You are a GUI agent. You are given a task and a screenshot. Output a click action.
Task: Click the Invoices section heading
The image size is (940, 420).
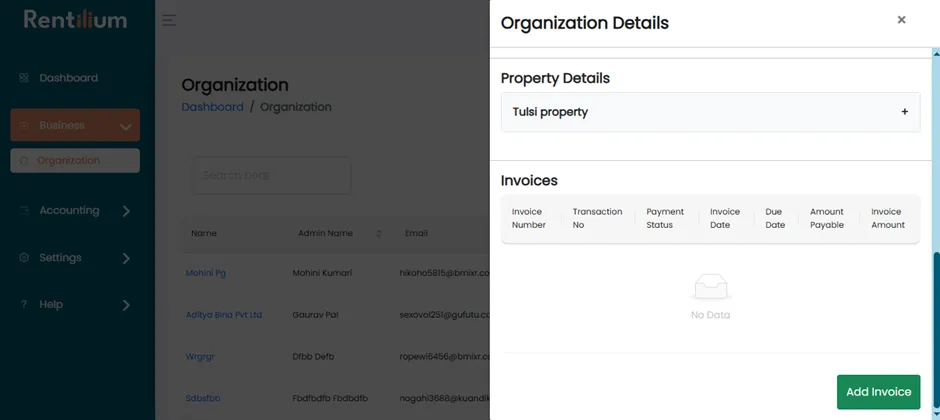tap(529, 180)
